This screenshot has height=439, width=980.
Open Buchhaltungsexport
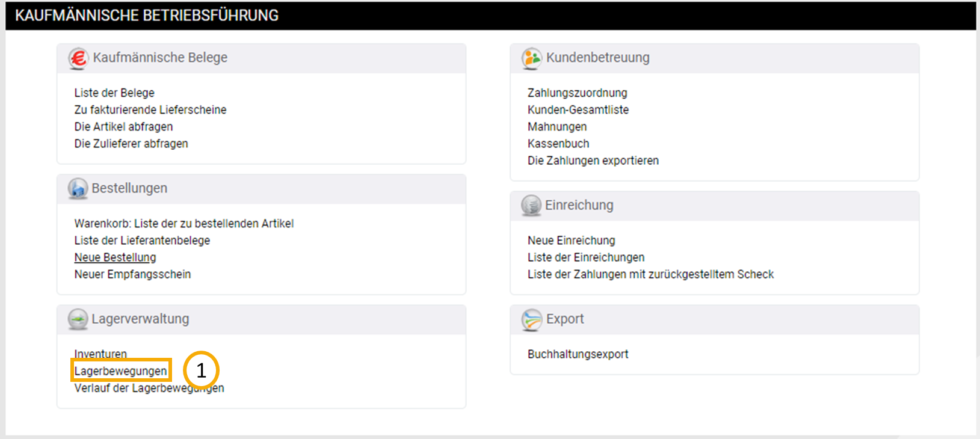click(578, 354)
